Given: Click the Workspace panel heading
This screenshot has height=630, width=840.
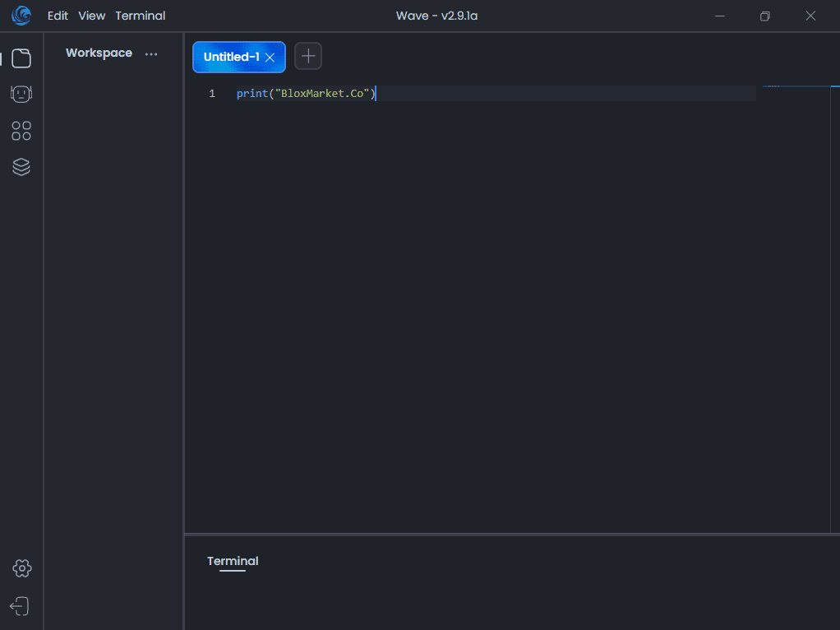Looking at the screenshot, I should tap(99, 53).
